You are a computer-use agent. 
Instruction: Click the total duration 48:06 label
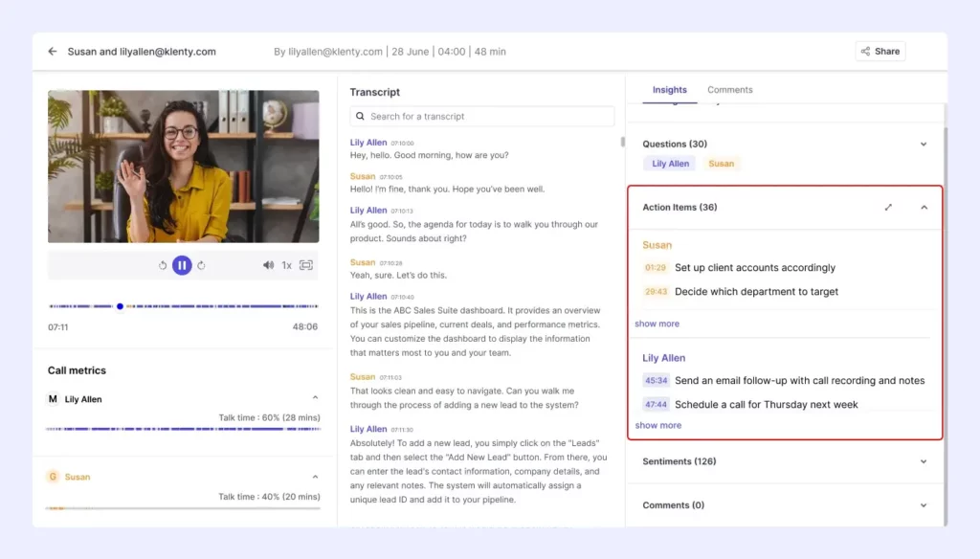pyautogui.click(x=305, y=327)
